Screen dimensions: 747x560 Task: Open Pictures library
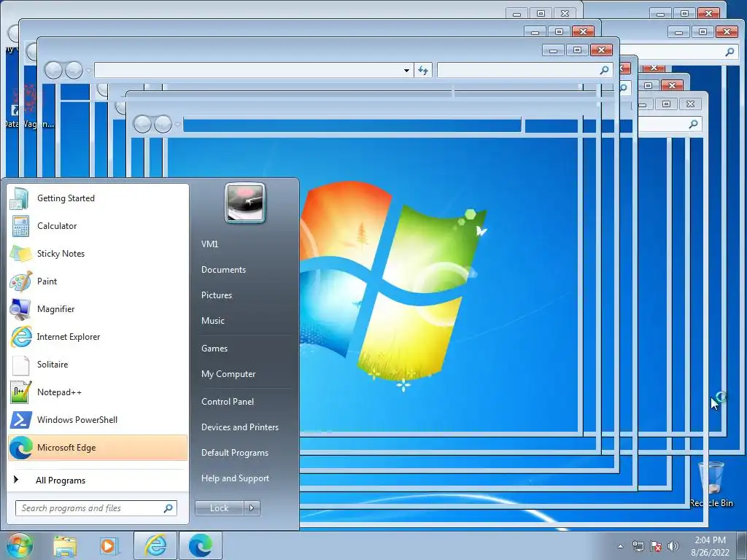[217, 295]
